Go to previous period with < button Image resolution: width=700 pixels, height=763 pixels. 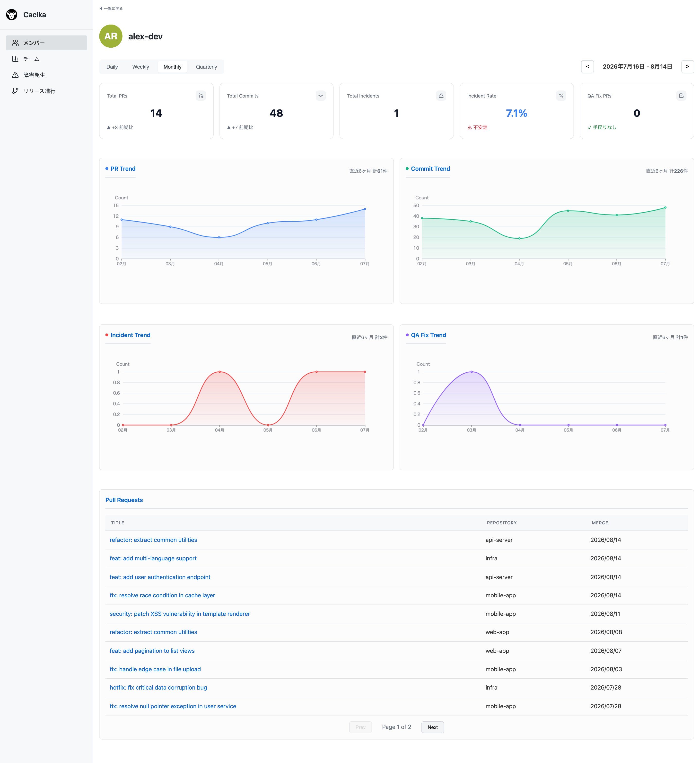pyautogui.click(x=587, y=67)
